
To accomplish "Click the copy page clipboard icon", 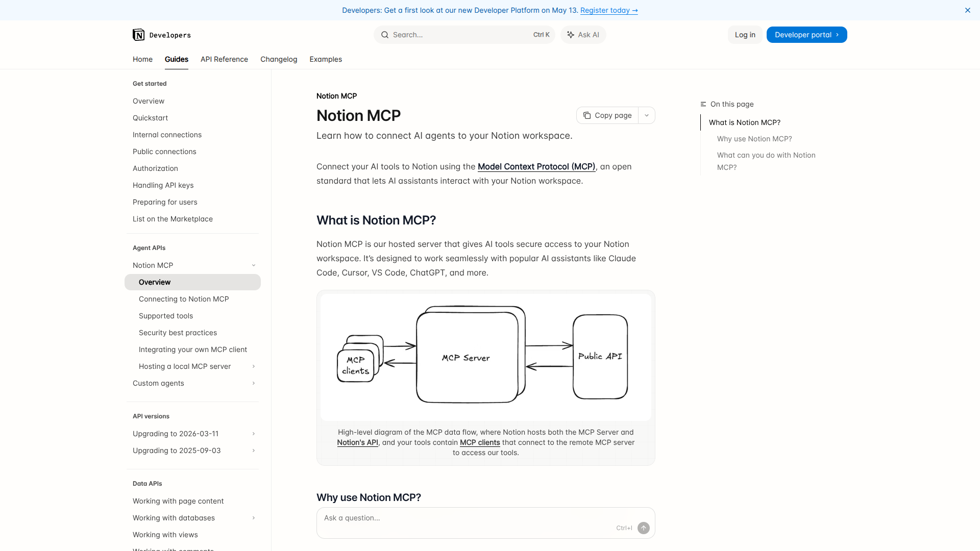I will 587,115.
